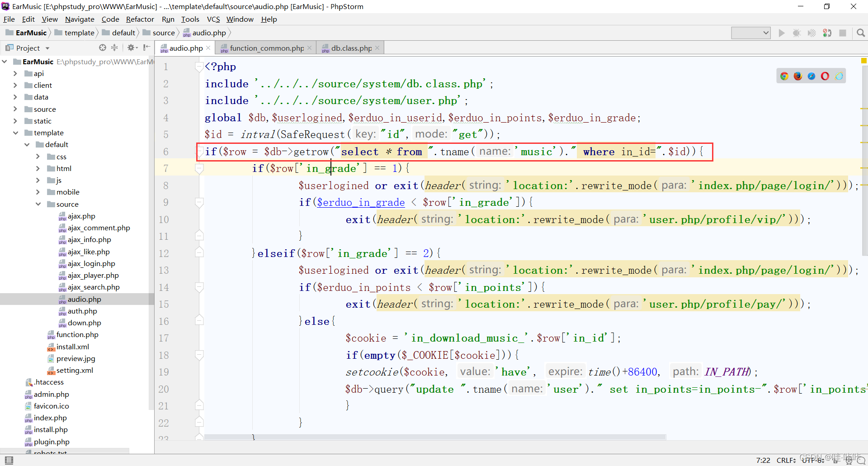
Task: Collapse all in Project panel
Action: (114, 48)
